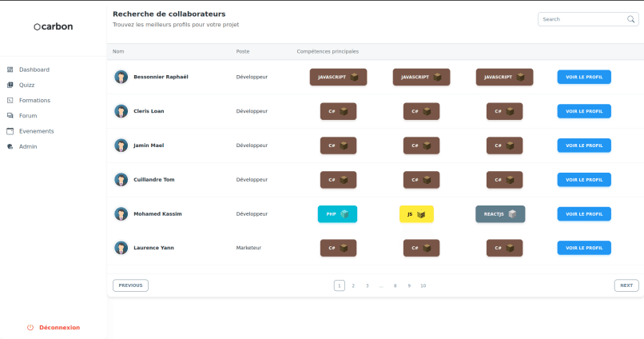Click Bessonnier Raphaël's avatar
The image size is (644, 339).
click(121, 77)
